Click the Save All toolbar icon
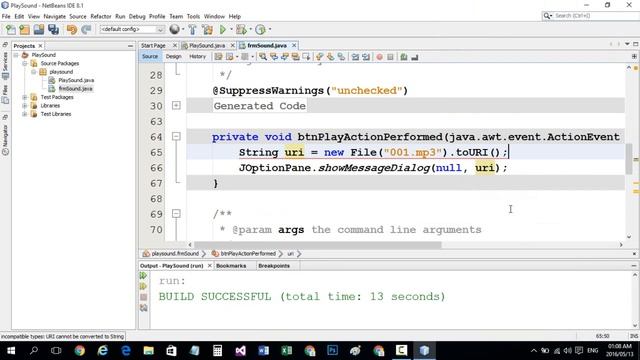Image resolution: width=640 pixels, height=360 pixels. click(x=53, y=29)
